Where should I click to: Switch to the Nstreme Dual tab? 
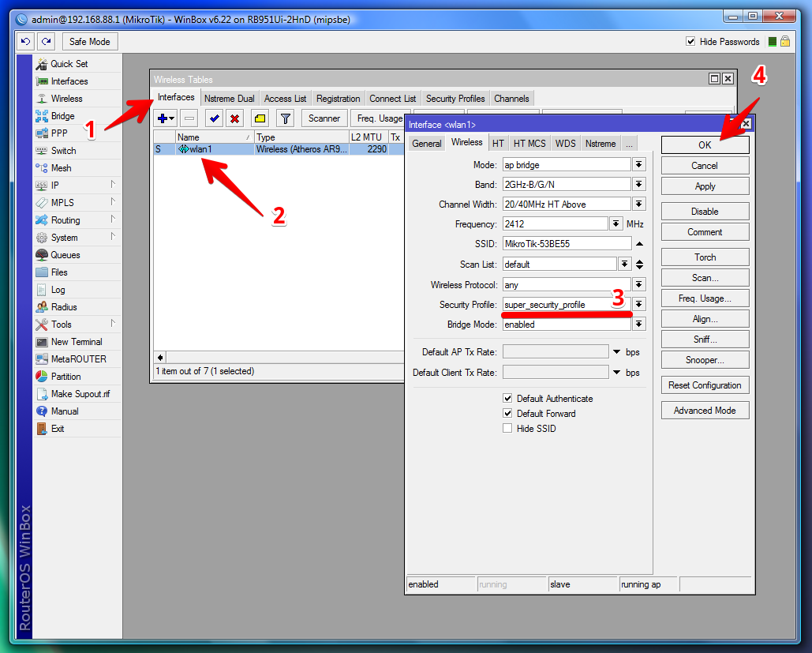click(x=230, y=99)
